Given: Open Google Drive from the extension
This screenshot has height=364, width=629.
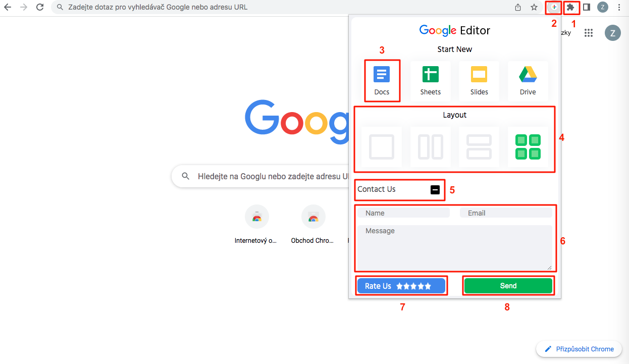Looking at the screenshot, I should 527,80.
